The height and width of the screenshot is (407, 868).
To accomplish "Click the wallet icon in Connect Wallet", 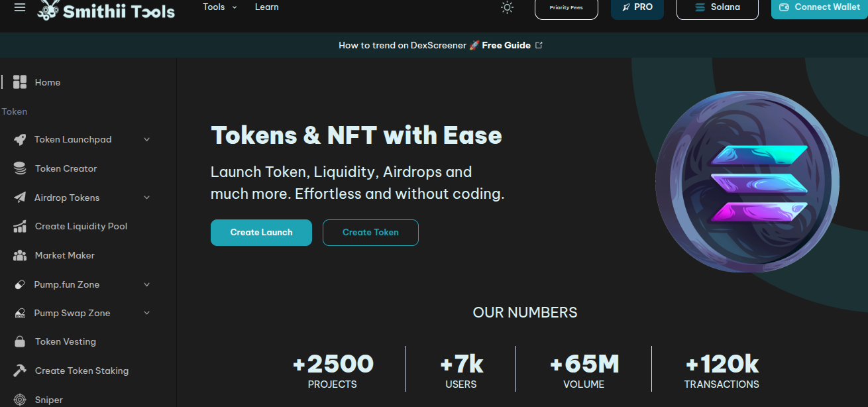I will 784,7.
